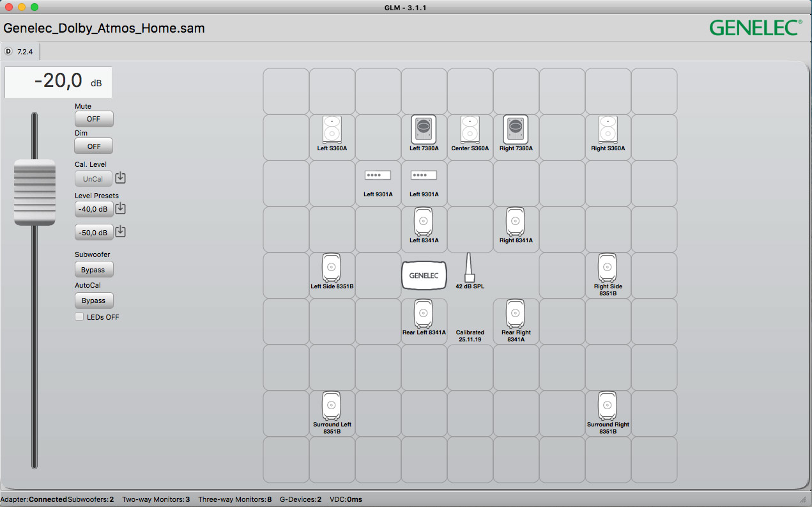Click the save arrow beside the -50,0 dB preset
This screenshot has width=812, height=507.
click(x=120, y=231)
